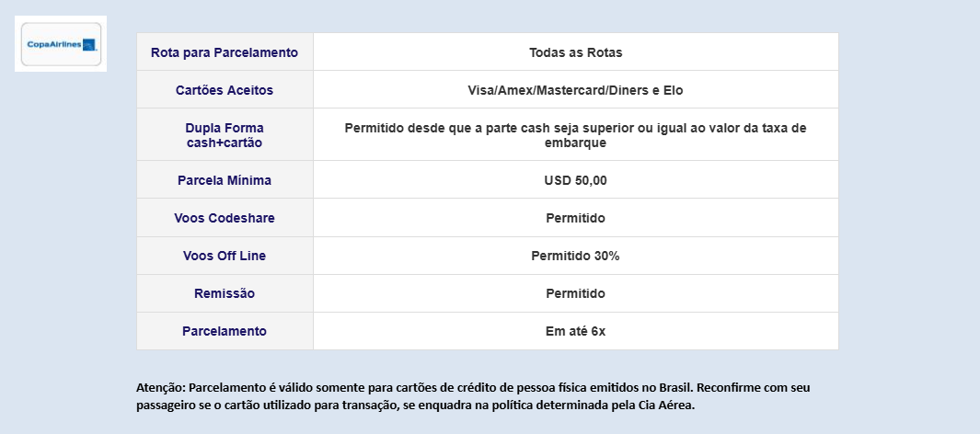The image size is (980, 434).
Task: Select the Rota para Parcelamento row header
Action: 225,52
